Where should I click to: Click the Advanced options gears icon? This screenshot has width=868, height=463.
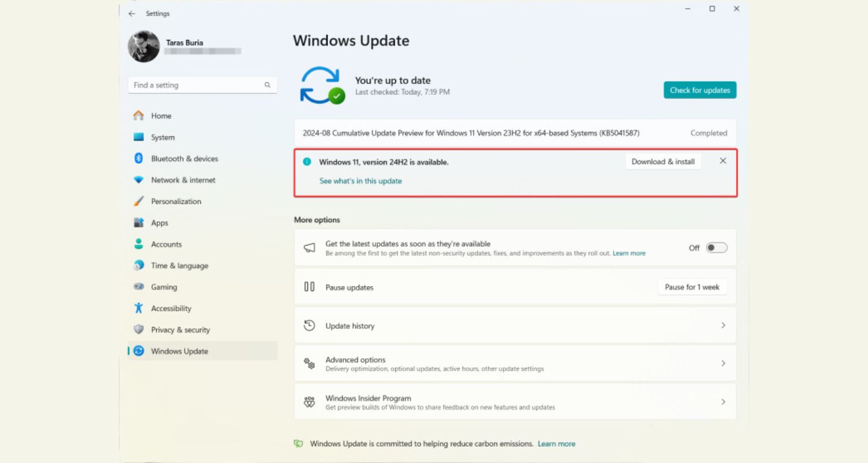coord(310,363)
